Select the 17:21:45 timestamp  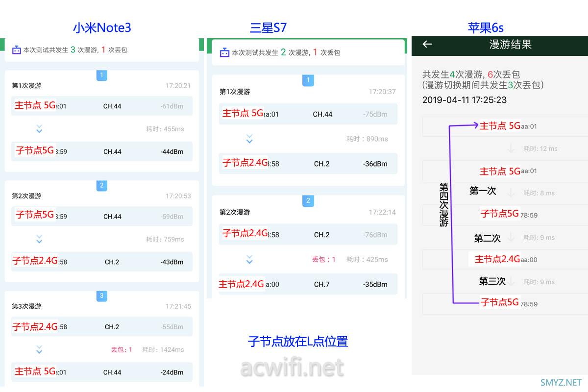(x=178, y=306)
